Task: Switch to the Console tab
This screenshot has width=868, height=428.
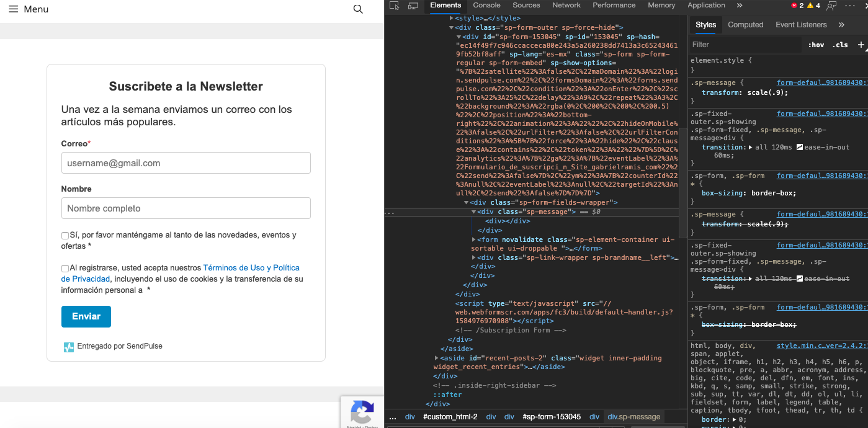Action: point(487,6)
